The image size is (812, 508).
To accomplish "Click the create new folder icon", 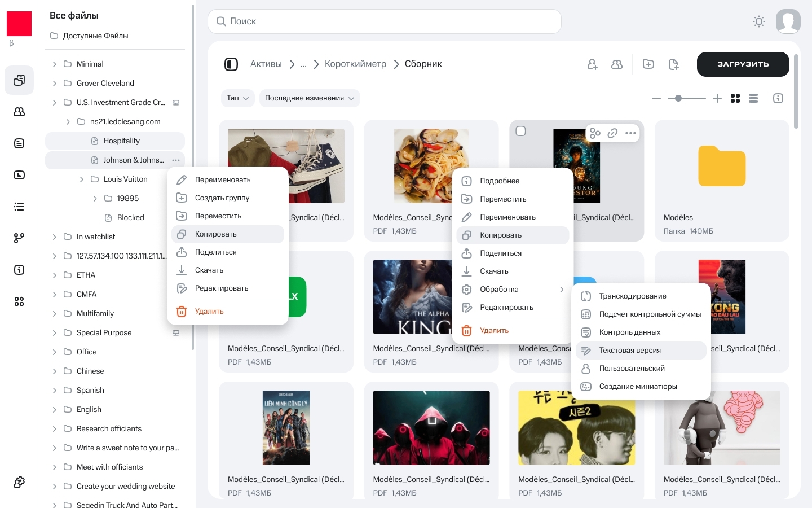I will click(x=648, y=64).
